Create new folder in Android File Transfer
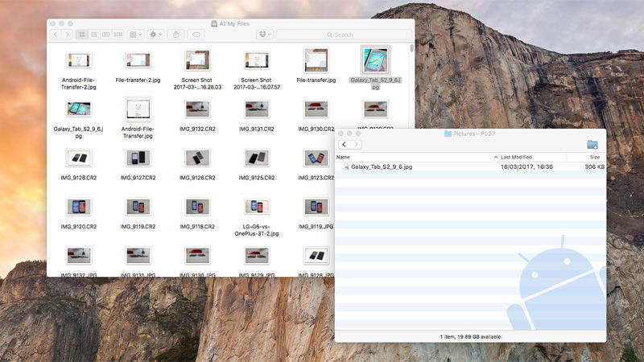The height and width of the screenshot is (362, 644). click(592, 145)
